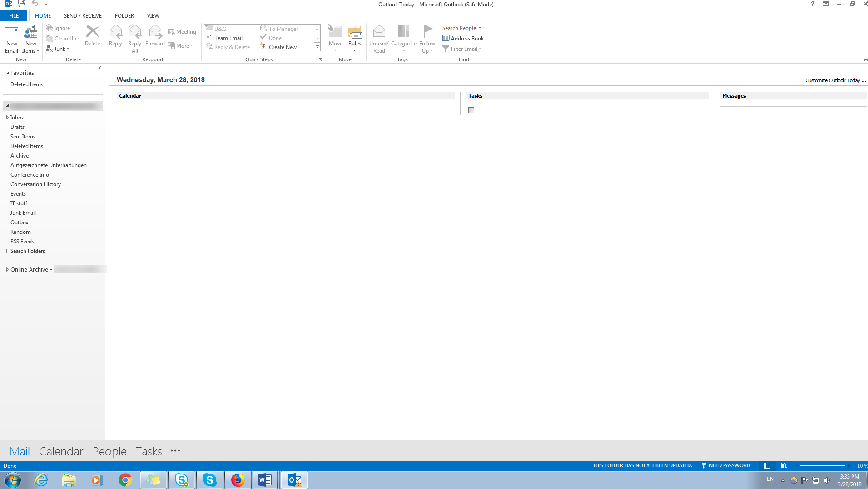Select Deleted Items under Favorites

(x=27, y=84)
